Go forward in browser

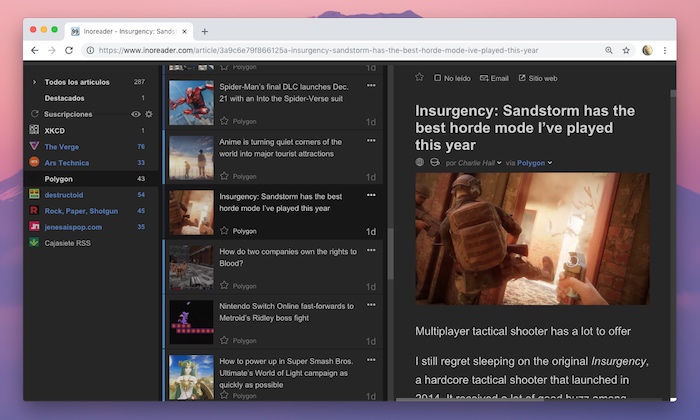click(52, 50)
